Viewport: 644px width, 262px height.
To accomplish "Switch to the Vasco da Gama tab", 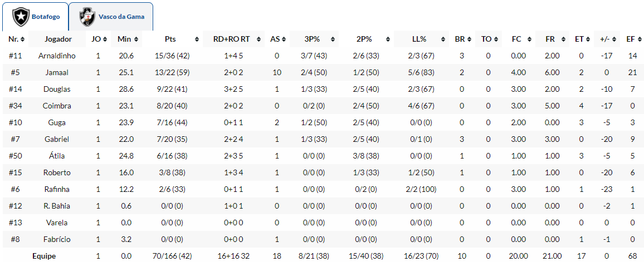I will tap(121, 17).
